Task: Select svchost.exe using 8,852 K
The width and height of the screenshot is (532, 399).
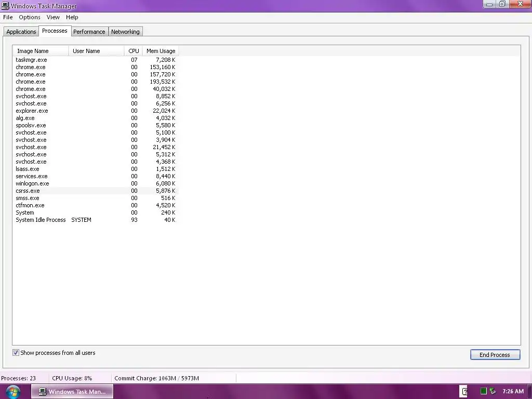Action: 96,96
